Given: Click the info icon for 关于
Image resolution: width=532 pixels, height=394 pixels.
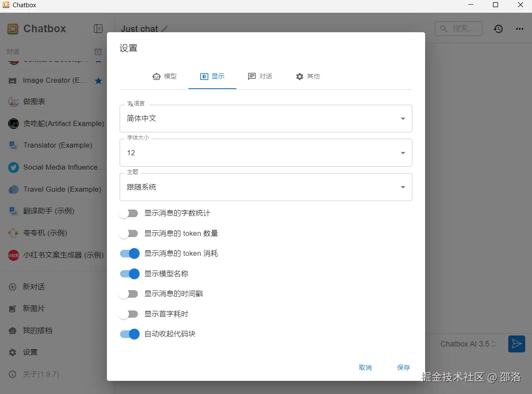Looking at the screenshot, I should [13, 374].
